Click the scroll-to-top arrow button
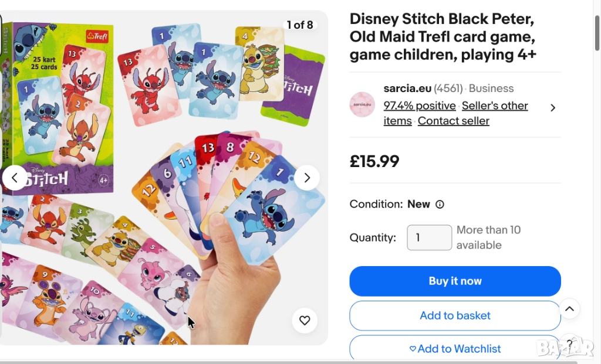 click(569, 308)
